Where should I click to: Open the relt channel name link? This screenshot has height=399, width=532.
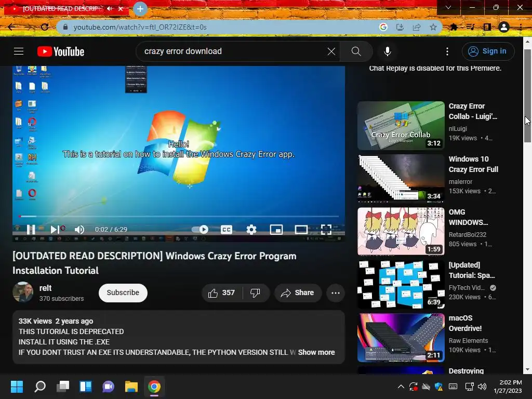click(46, 288)
